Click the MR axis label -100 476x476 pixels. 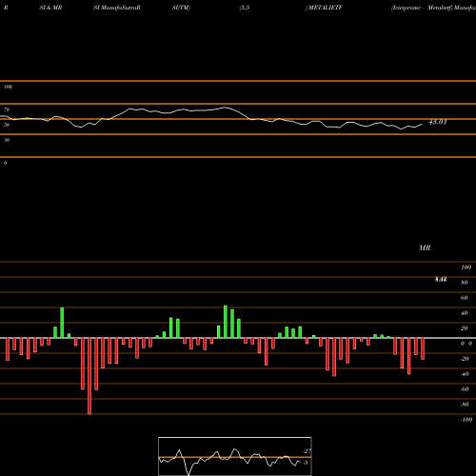coord(466,420)
